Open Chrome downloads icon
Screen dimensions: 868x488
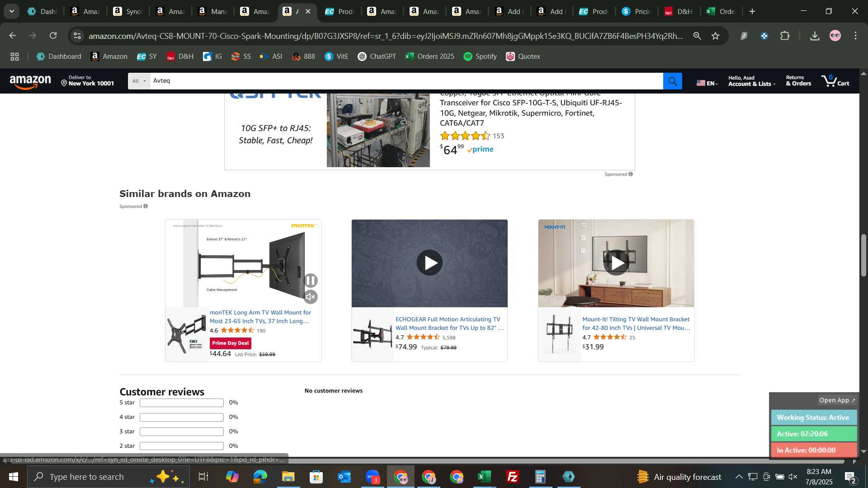pyautogui.click(x=815, y=36)
